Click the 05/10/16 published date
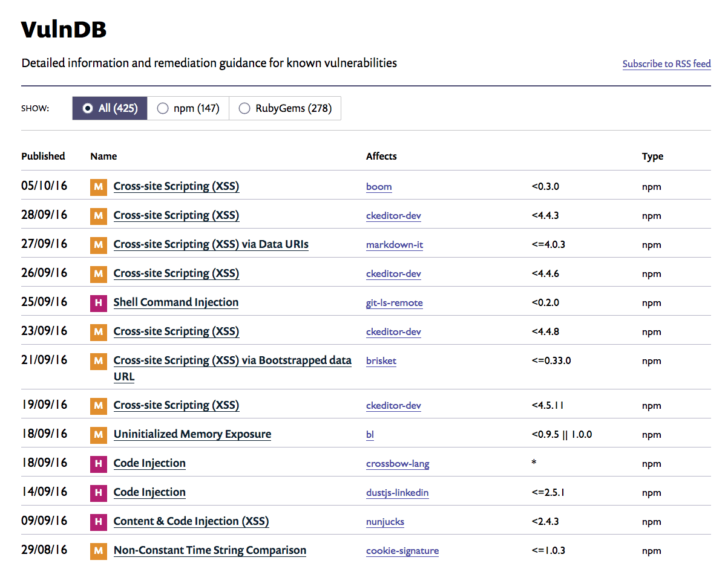Screen dimensions: 728x563 [x=44, y=186]
